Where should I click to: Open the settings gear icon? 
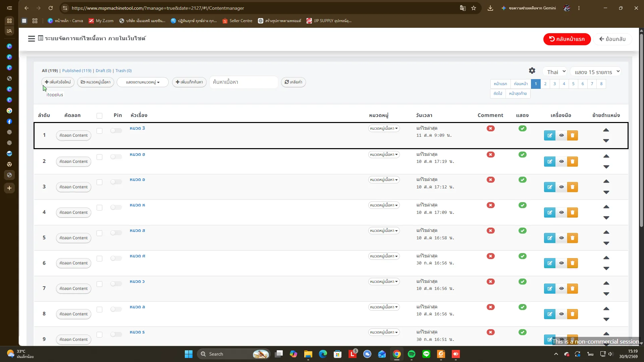532,71
